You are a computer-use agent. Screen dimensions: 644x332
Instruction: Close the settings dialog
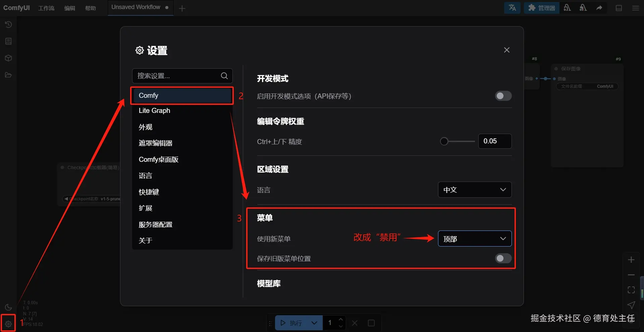coord(507,50)
